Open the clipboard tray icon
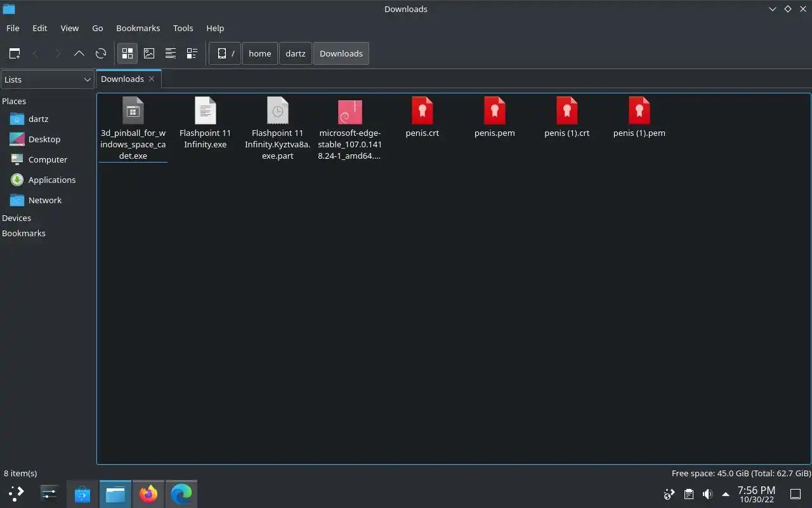Screen dimensions: 812x508 tap(689, 494)
